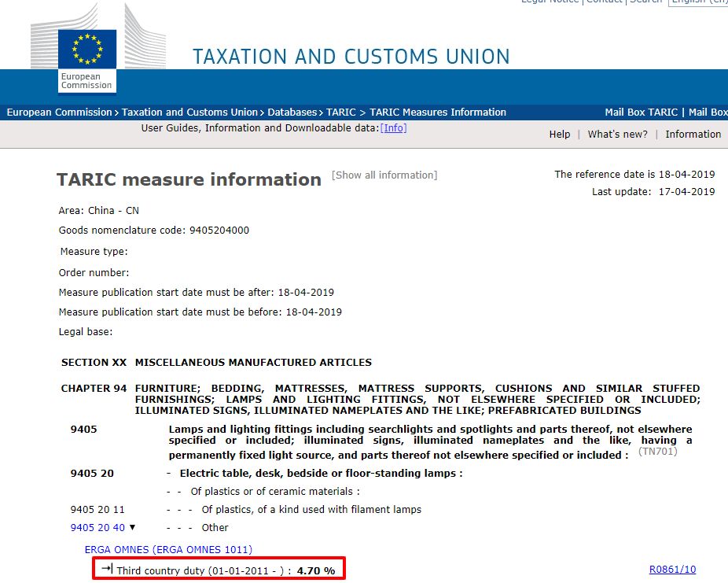
Task: Open the What's new? menu item
Action: [x=617, y=135]
